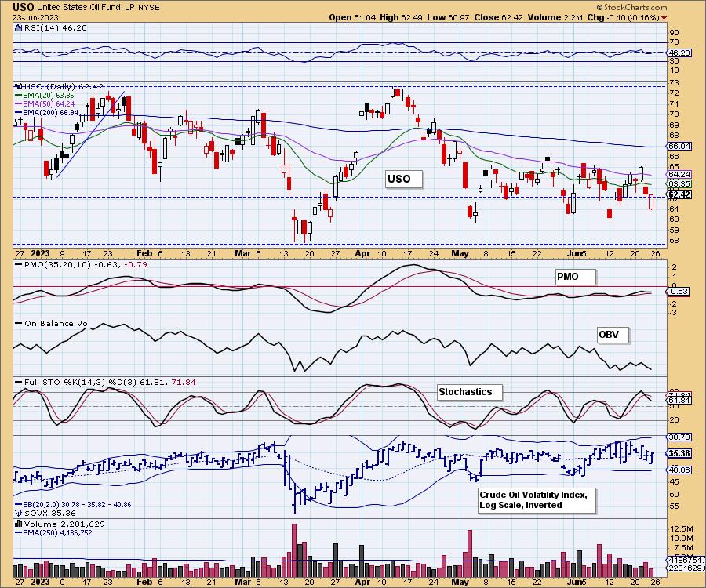This screenshot has height=588, width=706.
Task: Click the 12.5M volume axis label
Action: pos(681,528)
